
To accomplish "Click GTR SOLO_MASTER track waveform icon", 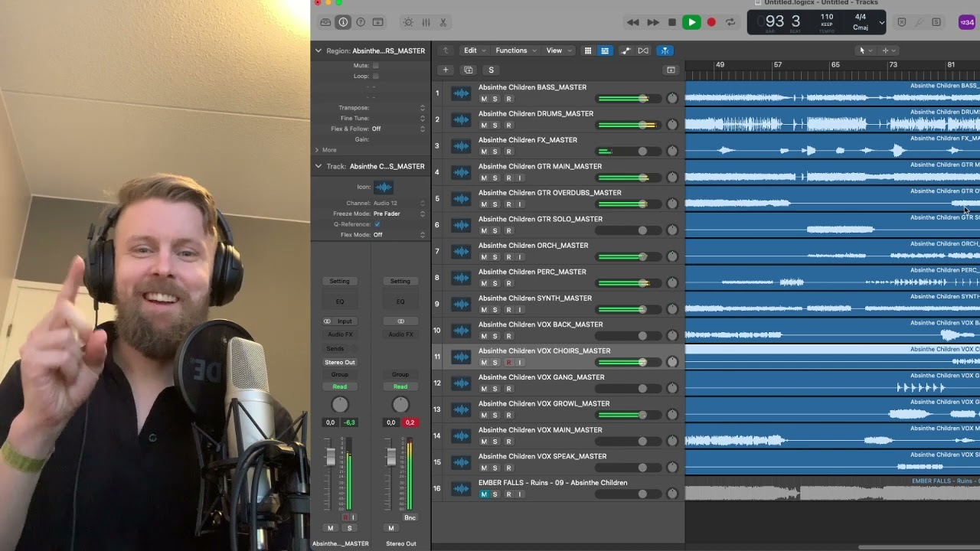I will (461, 225).
